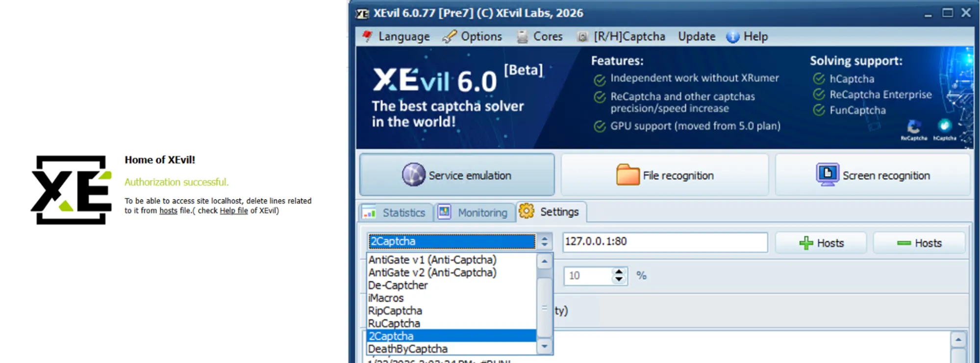The width and height of the screenshot is (980, 363).
Task: Click the folder icon on File recognition
Action: pos(628,175)
